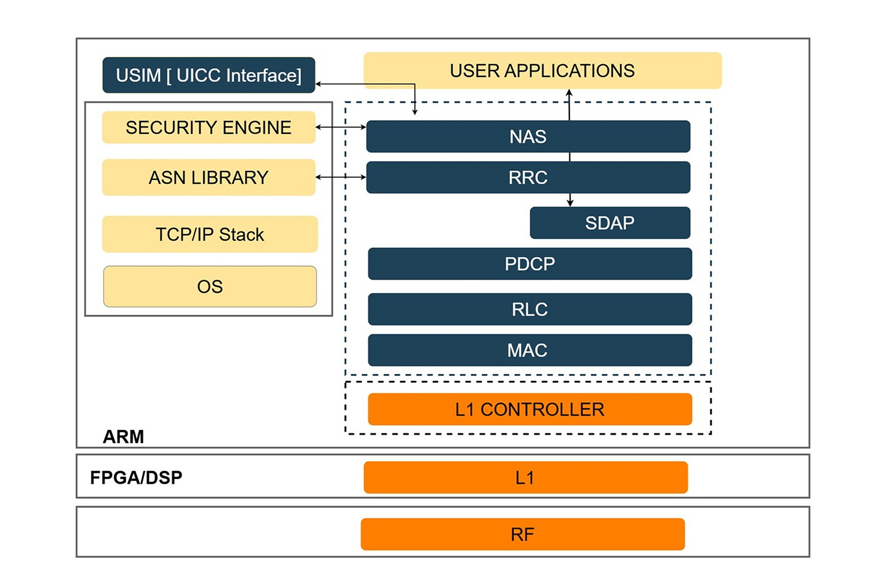Select the OS block
The width and height of the screenshot is (882, 588).
pyautogui.click(x=210, y=287)
